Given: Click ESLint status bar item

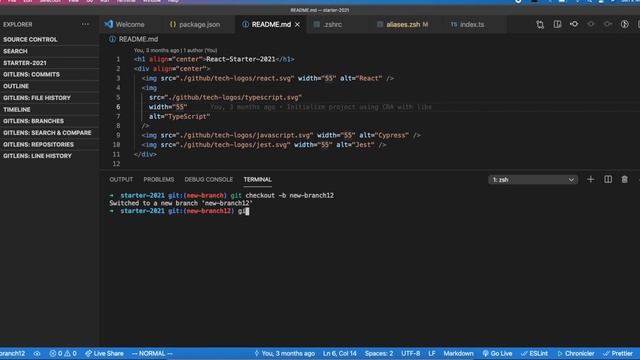Looking at the screenshot, I should tap(534, 353).
